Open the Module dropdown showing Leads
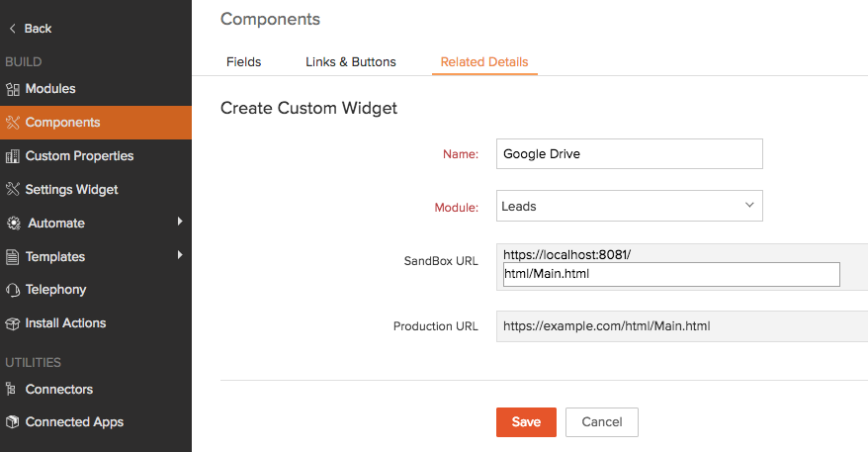The image size is (868, 452). pos(629,206)
